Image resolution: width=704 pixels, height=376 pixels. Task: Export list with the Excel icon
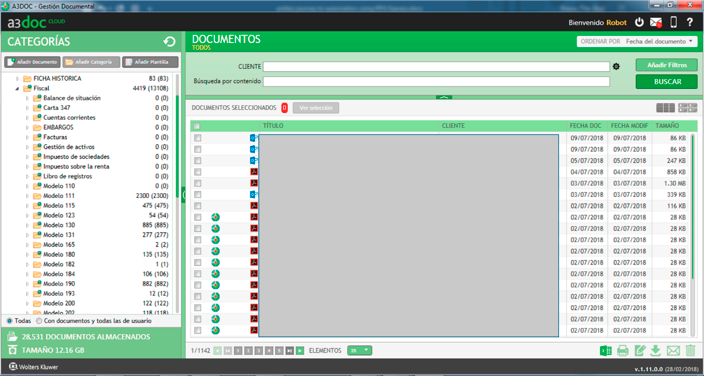(606, 351)
